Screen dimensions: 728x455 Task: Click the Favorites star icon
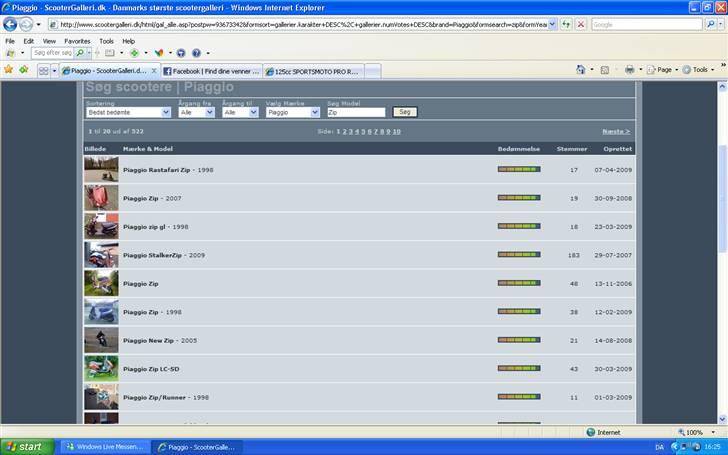(x=9, y=70)
